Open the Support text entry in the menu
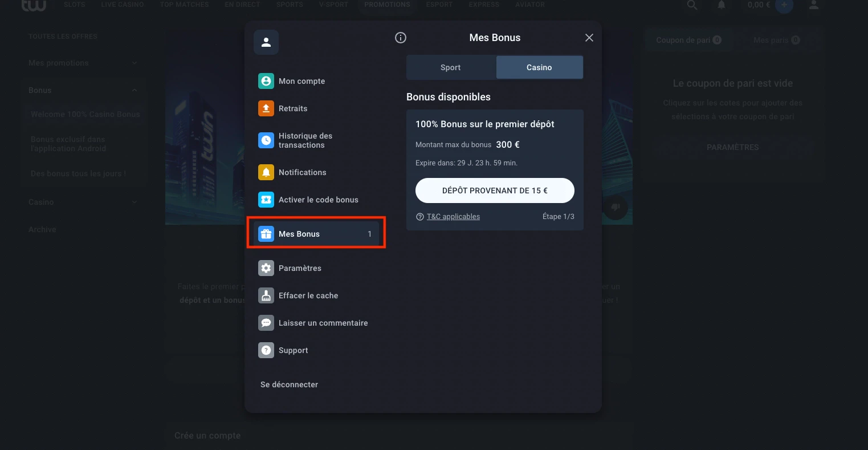Screen dimensions: 868x450 (x=294, y=350)
